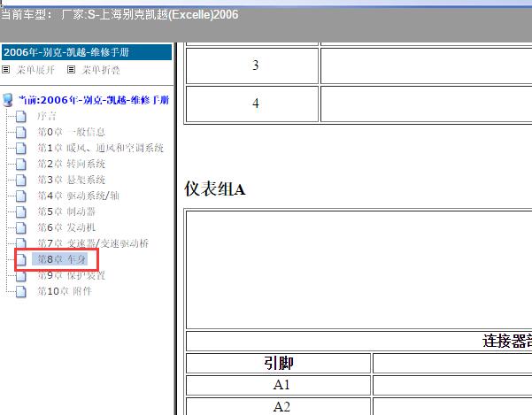This screenshot has width=532, height=415.
Task: Open 第3章 悬架系统 chapter
Action: (71, 180)
